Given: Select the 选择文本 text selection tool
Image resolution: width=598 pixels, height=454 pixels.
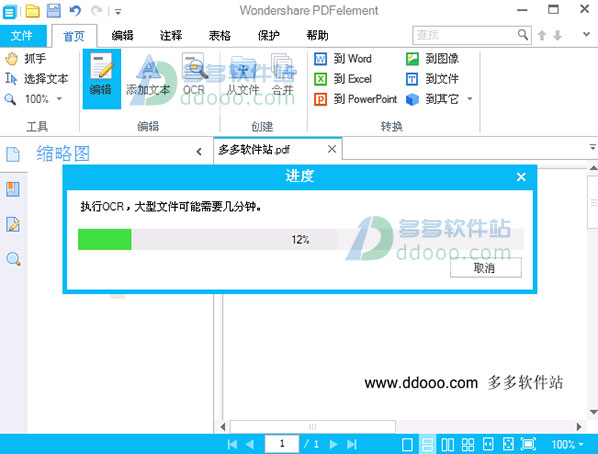Looking at the screenshot, I should click(37, 79).
